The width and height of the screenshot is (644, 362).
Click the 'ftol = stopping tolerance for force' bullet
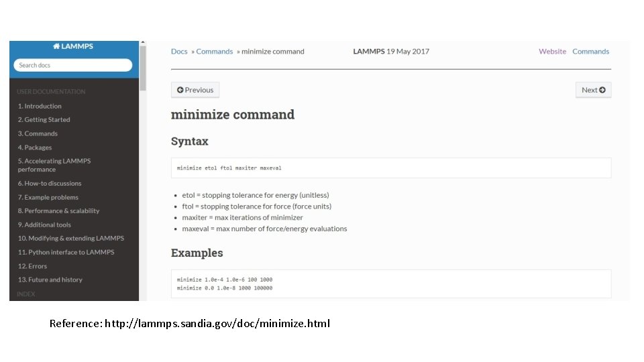(257, 206)
